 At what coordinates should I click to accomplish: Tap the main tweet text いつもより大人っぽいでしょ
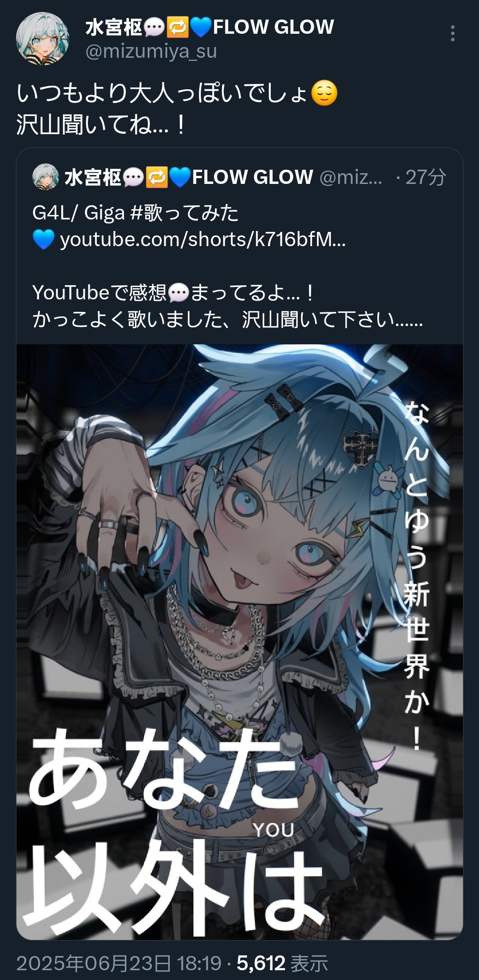click(x=162, y=93)
